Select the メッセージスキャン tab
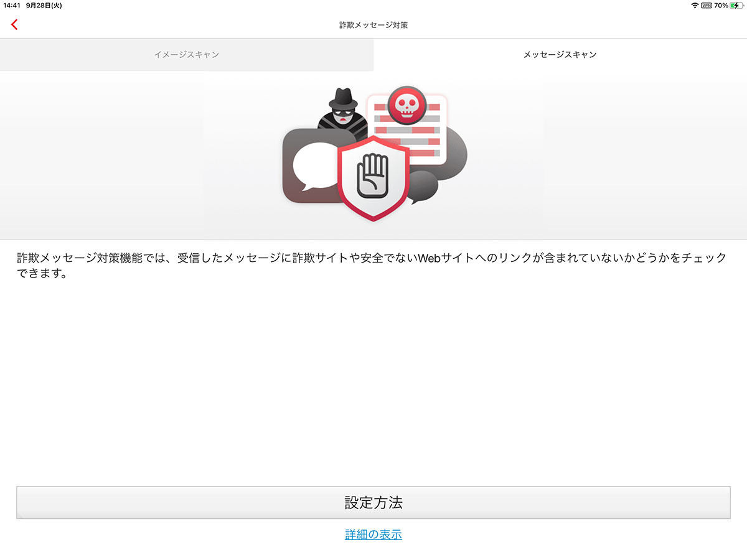 pos(560,55)
